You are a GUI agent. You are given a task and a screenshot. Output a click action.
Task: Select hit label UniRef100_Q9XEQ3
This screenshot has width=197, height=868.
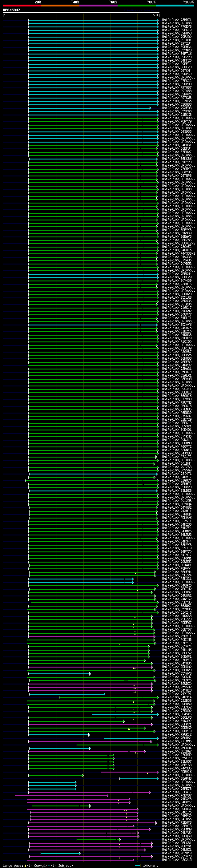pyautogui.click(x=176, y=108)
